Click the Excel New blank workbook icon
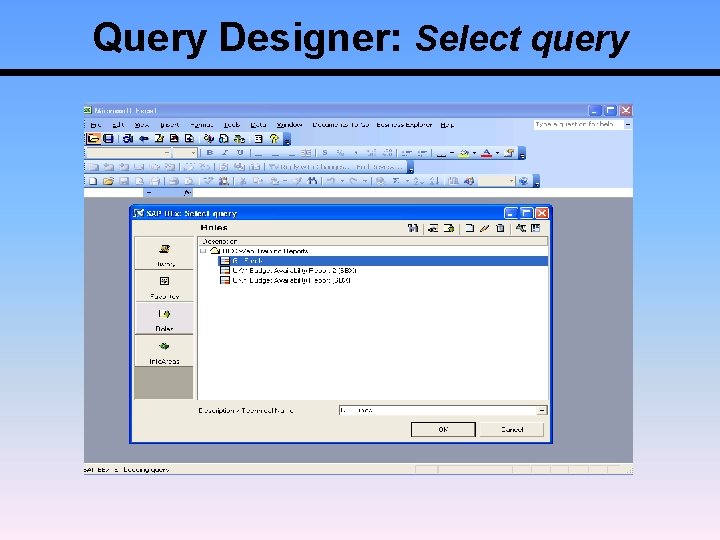 click(x=93, y=181)
